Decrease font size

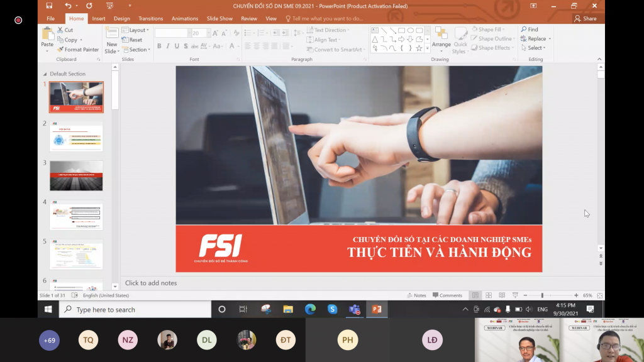(x=225, y=33)
